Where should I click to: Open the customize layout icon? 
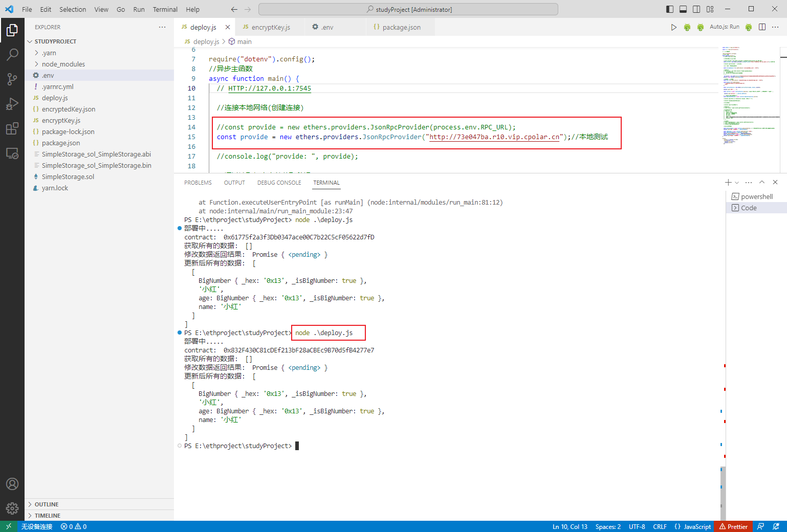(x=710, y=9)
